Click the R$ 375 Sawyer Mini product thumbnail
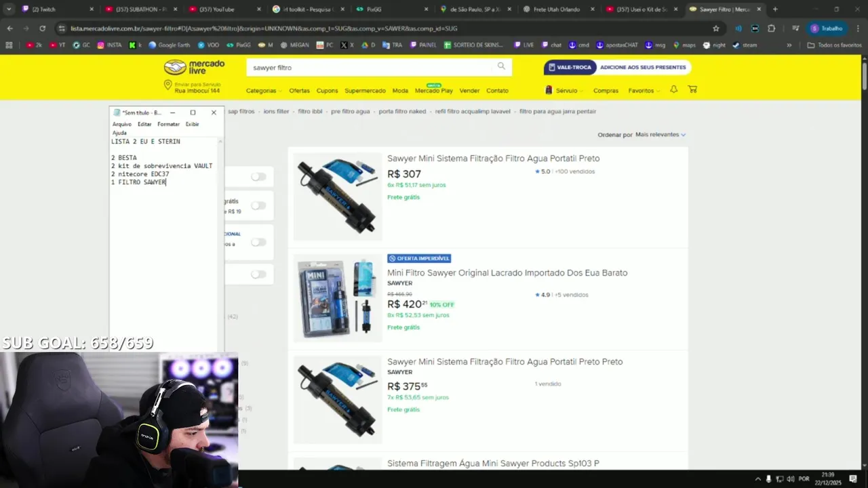 [337, 400]
